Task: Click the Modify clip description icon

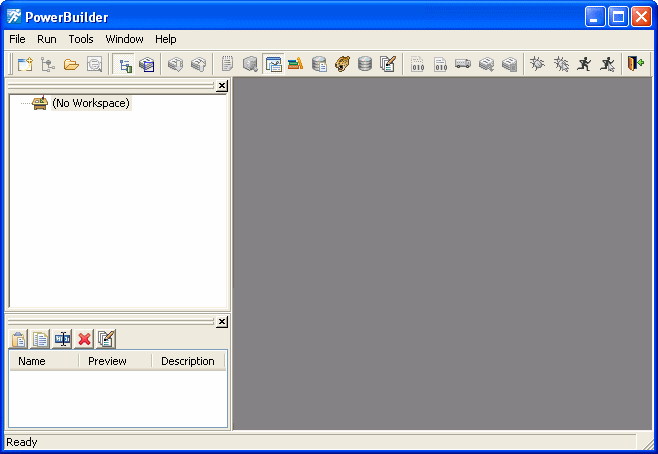Action: point(106,339)
